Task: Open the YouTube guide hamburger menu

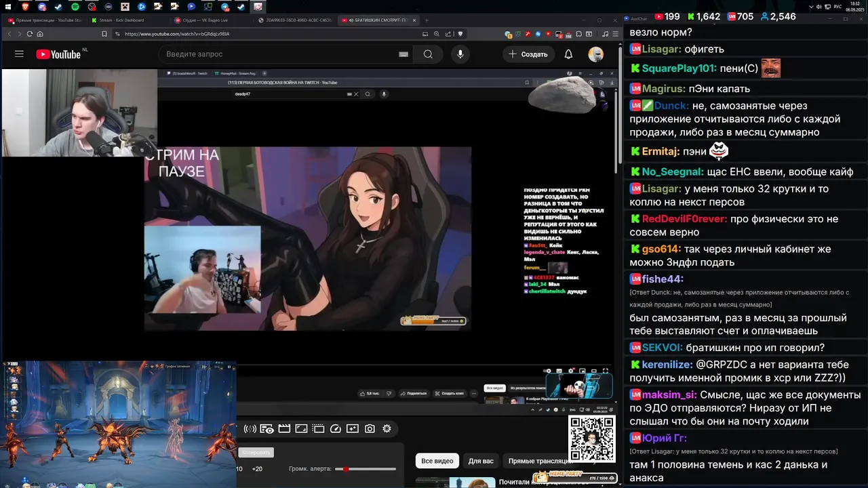Action: click(19, 54)
